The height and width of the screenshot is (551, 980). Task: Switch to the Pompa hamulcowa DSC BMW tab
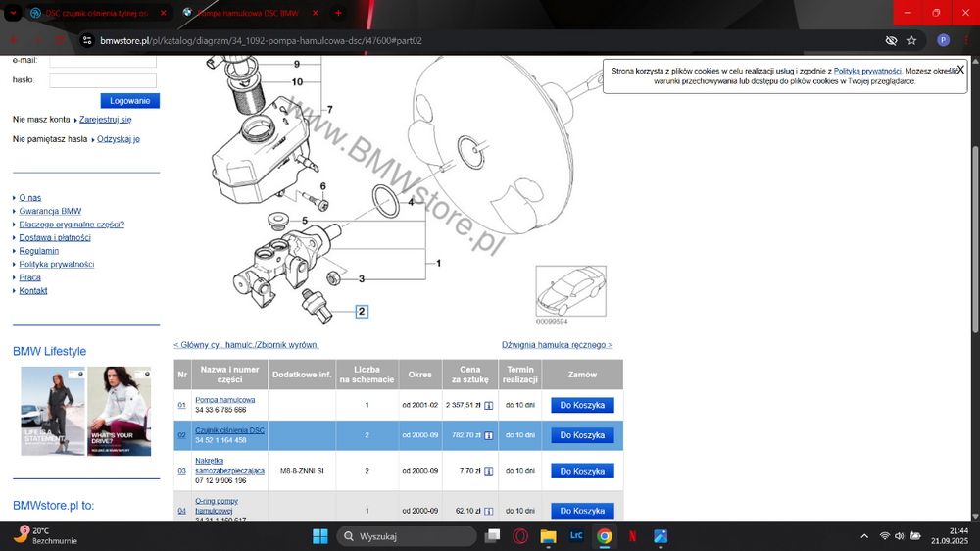(x=248, y=13)
